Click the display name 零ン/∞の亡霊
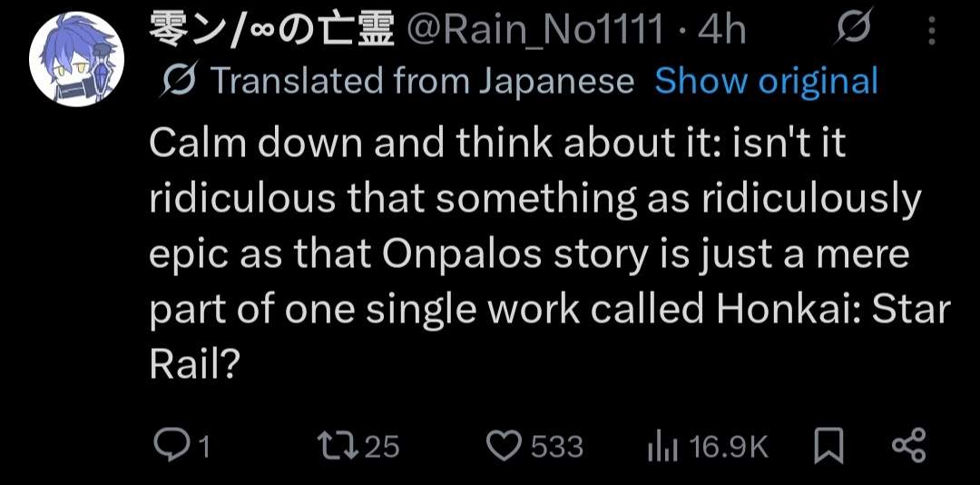This screenshot has height=485, width=980. pos(271,29)
